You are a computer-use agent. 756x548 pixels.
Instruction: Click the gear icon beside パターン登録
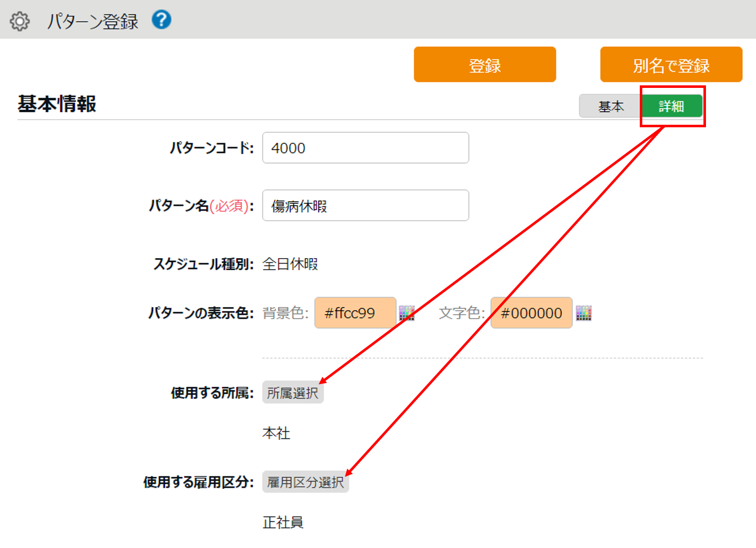(20, 22)
